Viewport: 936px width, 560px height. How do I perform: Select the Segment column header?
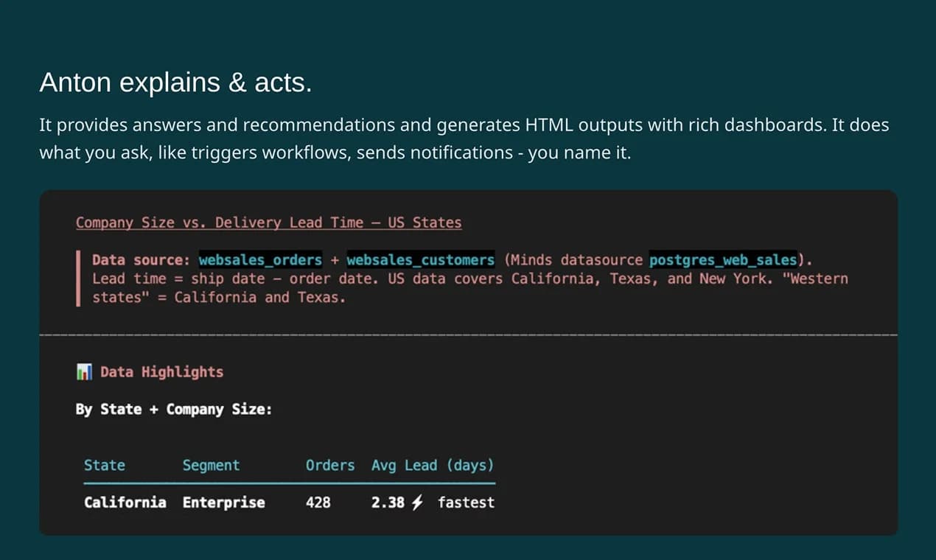[211, 465]
